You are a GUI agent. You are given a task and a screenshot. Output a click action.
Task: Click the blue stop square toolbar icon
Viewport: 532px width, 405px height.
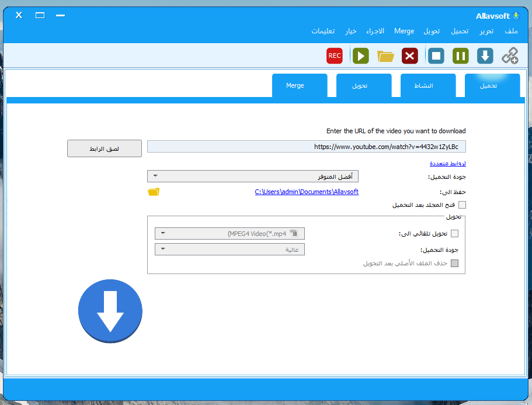[436, 56]
